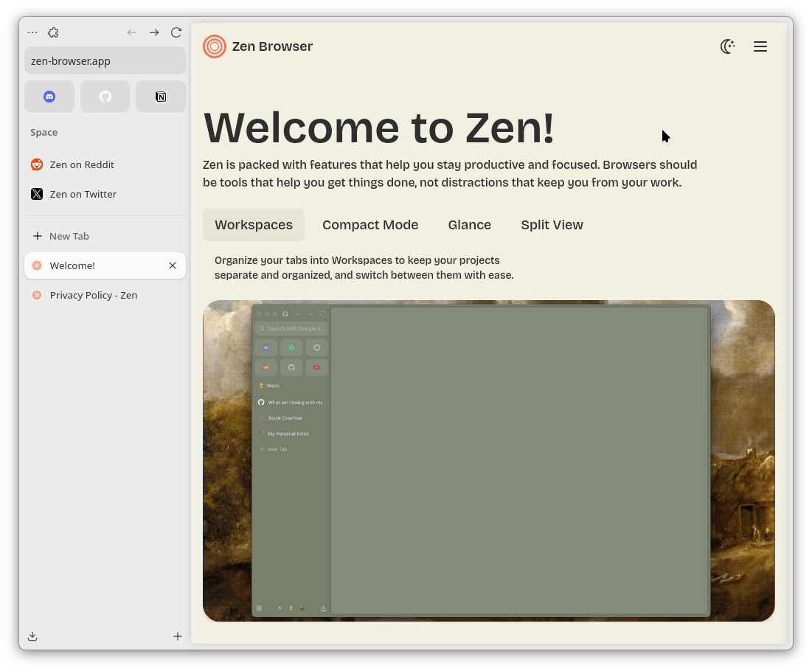Click the Zen Browser logo icon
812x671 pixels.
coord(215,46)
